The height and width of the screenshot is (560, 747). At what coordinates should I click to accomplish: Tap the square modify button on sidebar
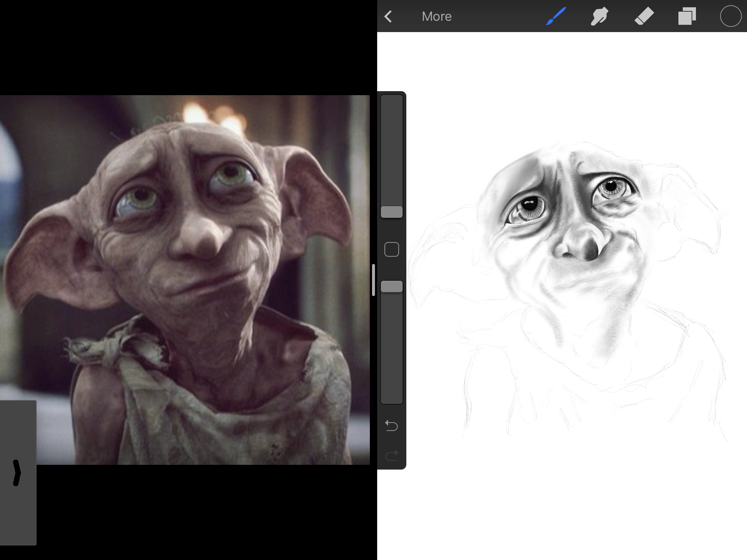[x=392, y=249]
